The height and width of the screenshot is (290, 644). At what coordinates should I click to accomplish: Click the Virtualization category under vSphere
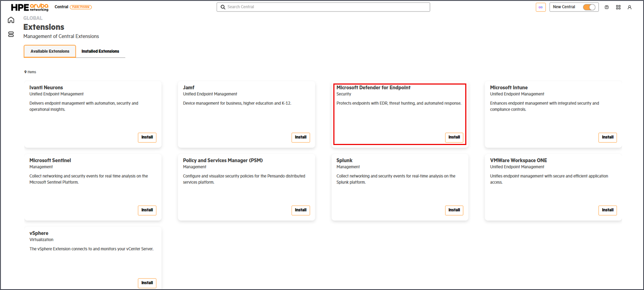pyautogui.click(x=41, y=240)
